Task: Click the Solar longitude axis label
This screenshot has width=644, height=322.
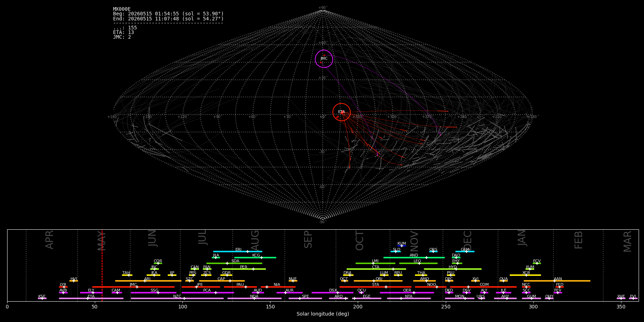Action: [323, 314]
